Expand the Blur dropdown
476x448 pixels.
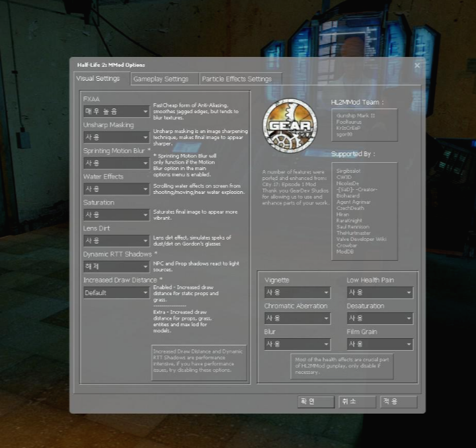[x=297, y=344]
